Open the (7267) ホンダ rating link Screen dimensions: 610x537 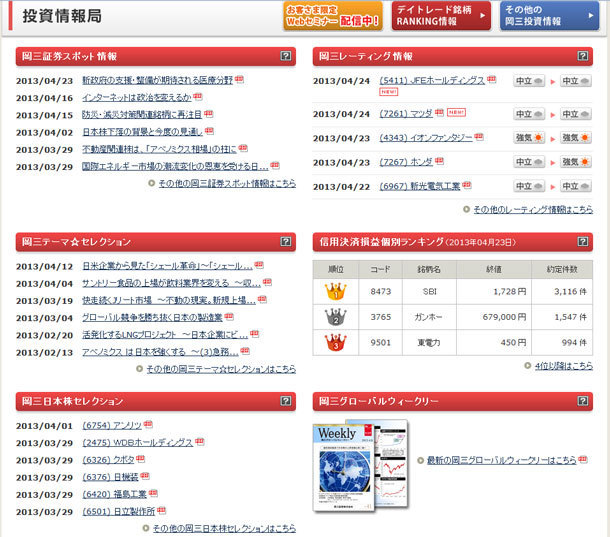pyautogui.click(x=406, y=161)
